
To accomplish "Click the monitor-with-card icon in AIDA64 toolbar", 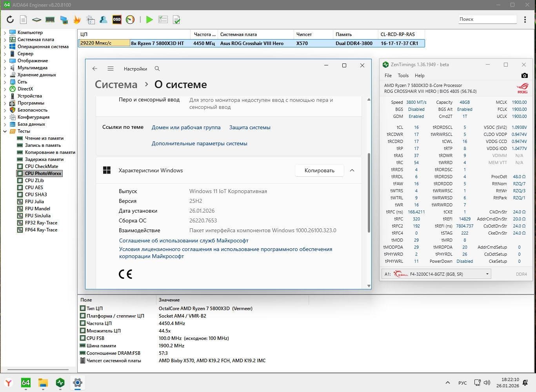I will [64, 20].
